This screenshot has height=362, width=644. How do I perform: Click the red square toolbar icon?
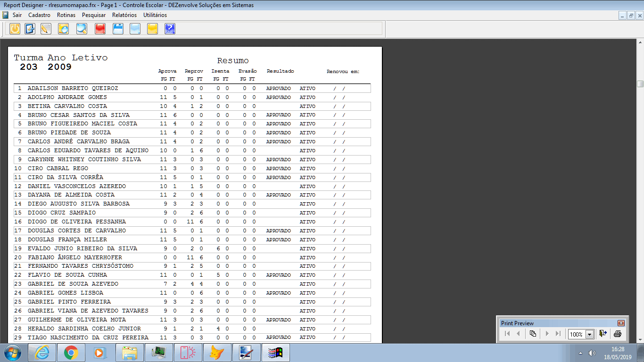pyautogui.click(x=100, y=29)
